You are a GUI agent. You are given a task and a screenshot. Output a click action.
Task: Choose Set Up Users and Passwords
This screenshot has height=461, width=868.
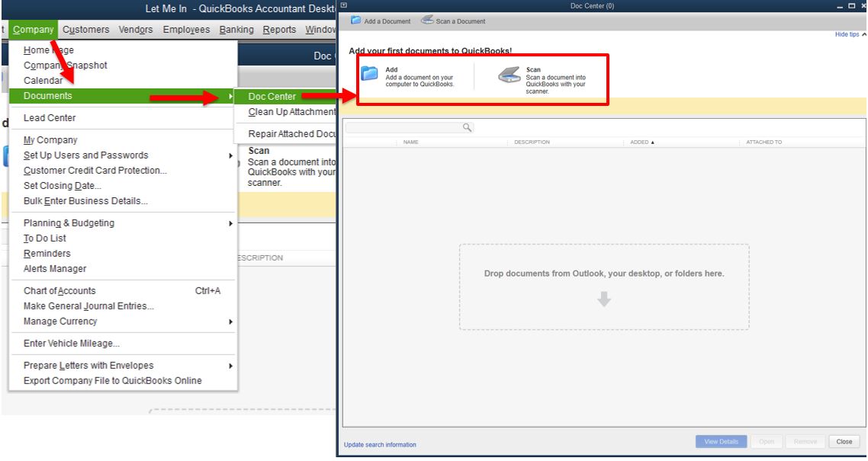pos(85,155)
